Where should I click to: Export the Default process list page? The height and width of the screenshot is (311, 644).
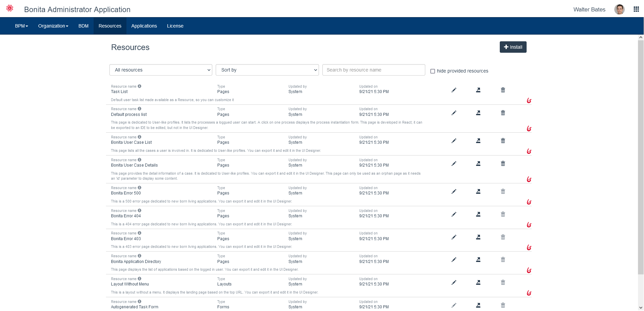point(478,113)
